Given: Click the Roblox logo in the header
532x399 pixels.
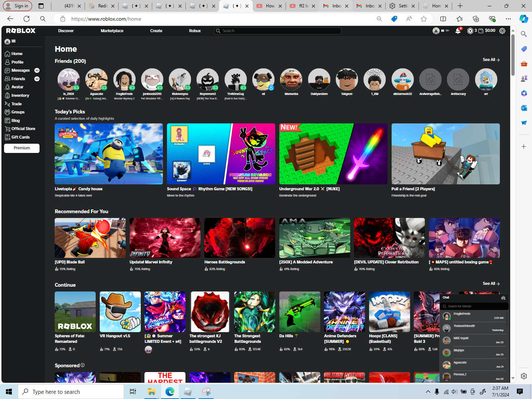Looking at the screenshot, I should point(21,31).
